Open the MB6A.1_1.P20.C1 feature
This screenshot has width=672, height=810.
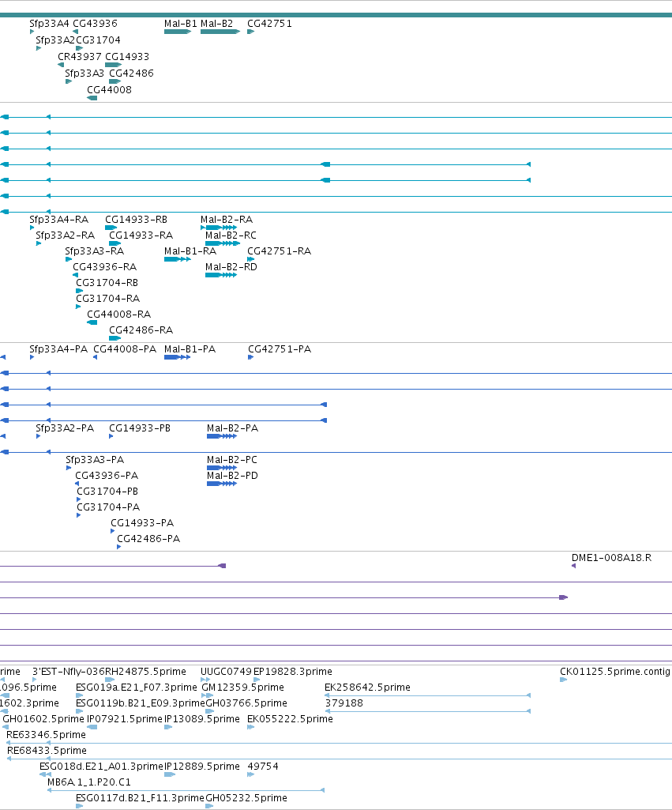click(89, 782)
